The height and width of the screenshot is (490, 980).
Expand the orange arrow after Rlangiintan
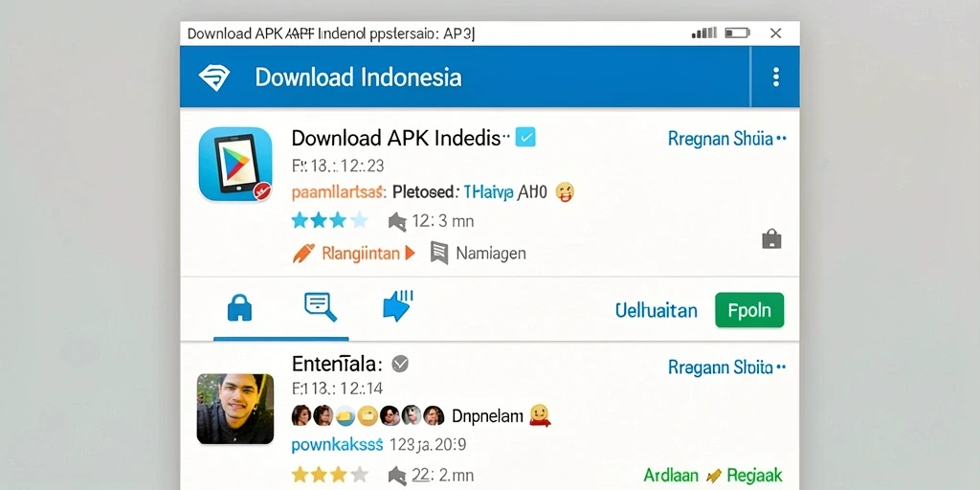tap(410, 253)
